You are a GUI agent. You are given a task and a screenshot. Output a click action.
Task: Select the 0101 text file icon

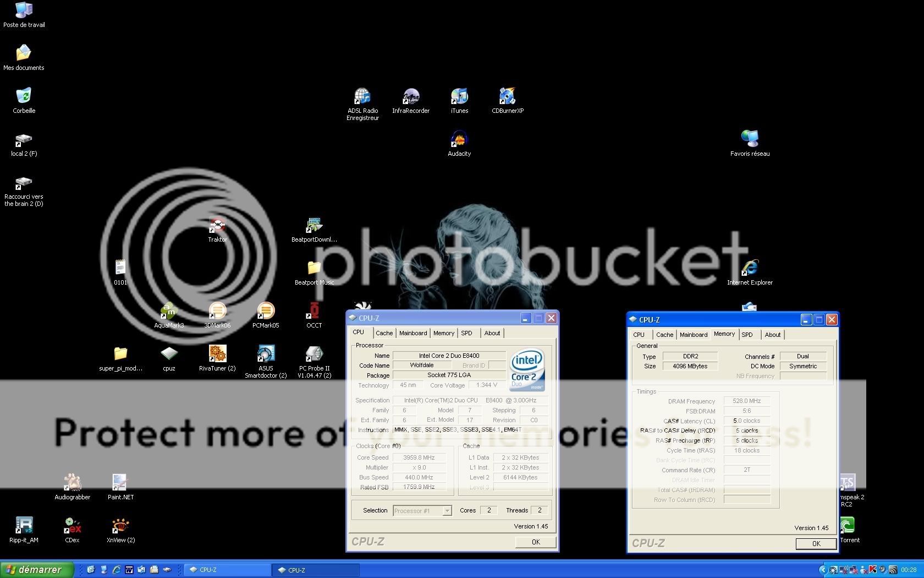coord(120,272)
